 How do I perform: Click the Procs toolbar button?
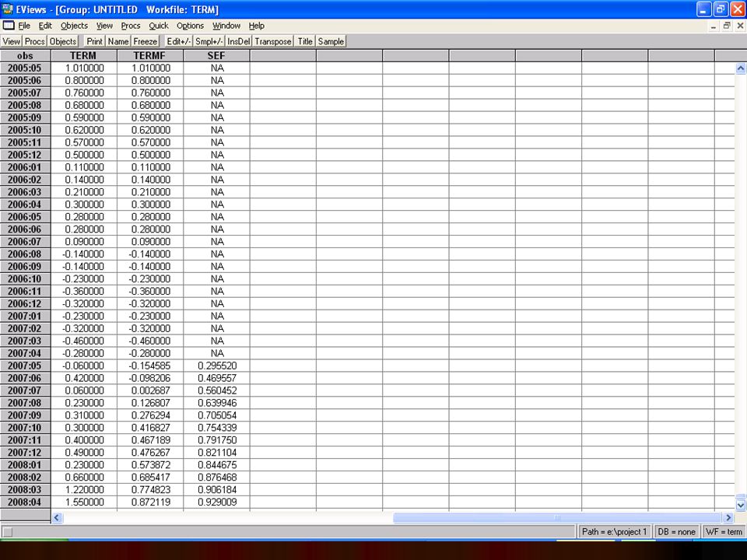tap(35, 41)
